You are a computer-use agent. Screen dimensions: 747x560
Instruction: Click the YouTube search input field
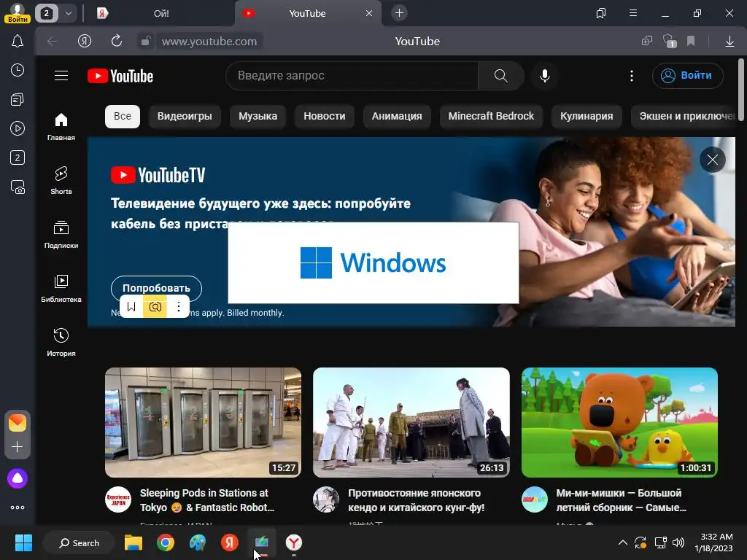[352, 75]
